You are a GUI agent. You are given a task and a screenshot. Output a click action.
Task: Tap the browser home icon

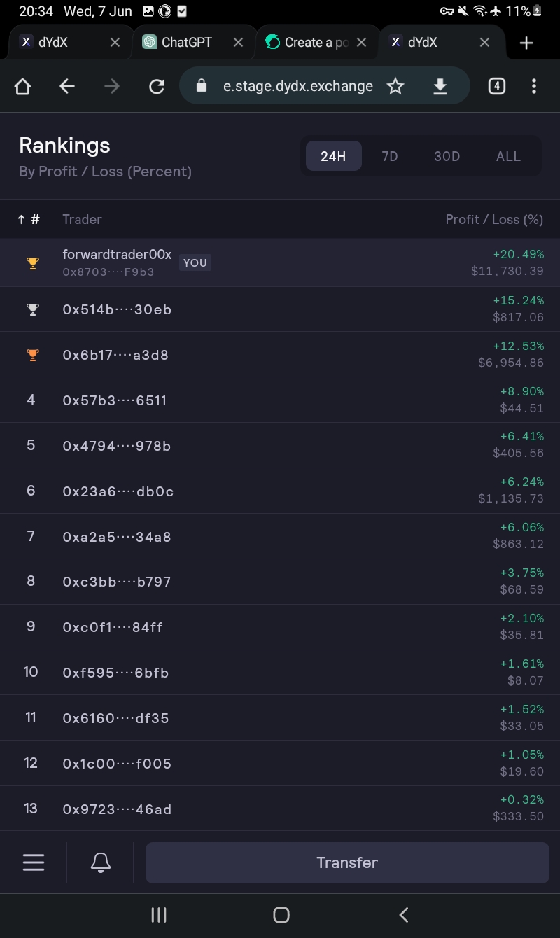pyautogui.click(x=23, y=86)
